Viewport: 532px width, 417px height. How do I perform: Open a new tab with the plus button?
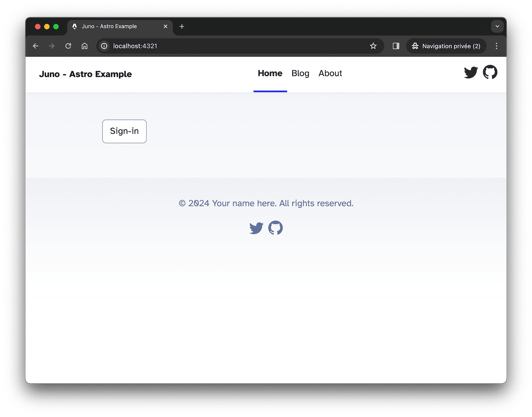(182, 26)
